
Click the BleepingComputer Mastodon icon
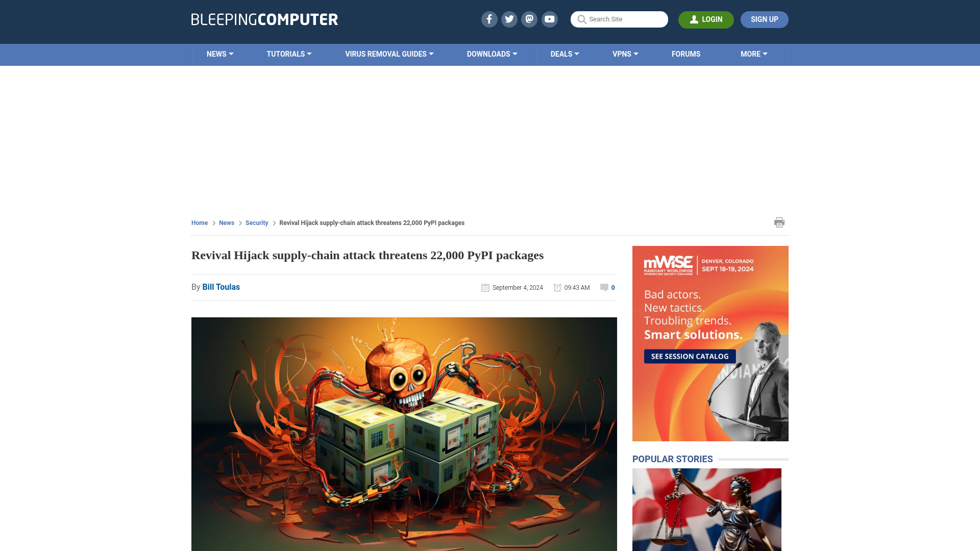(x=529, y=19)
